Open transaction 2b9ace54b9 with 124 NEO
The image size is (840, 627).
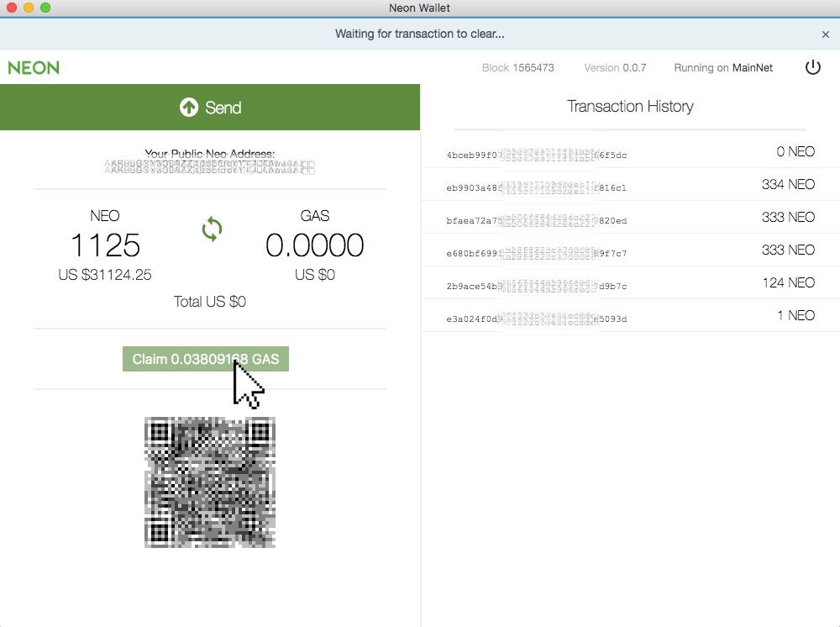point(630,283)
